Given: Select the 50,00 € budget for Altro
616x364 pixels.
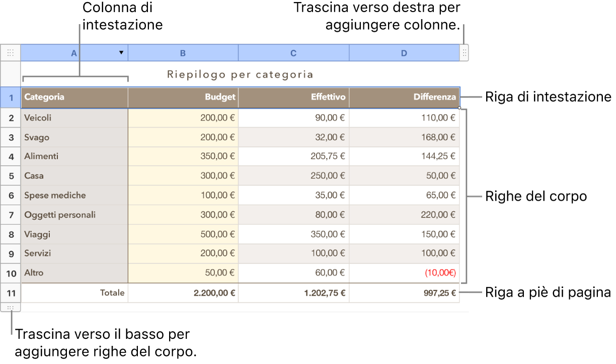Looking at the screenshot, I should (183, 274).
